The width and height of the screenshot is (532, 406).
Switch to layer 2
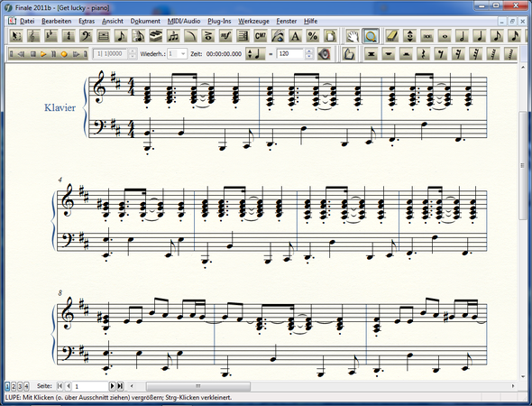[x=14, y=386]
